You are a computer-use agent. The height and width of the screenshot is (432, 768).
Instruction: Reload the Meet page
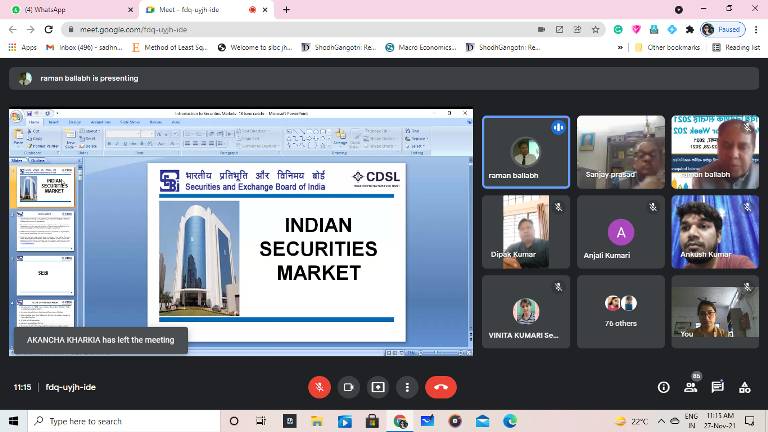click(48, 29)
